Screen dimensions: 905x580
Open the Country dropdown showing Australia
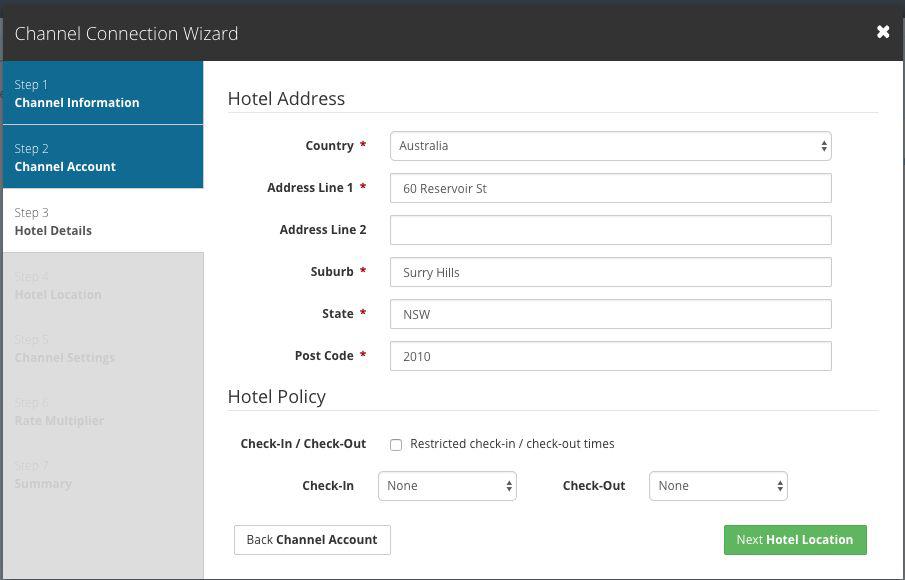click(x=610, y=146)
